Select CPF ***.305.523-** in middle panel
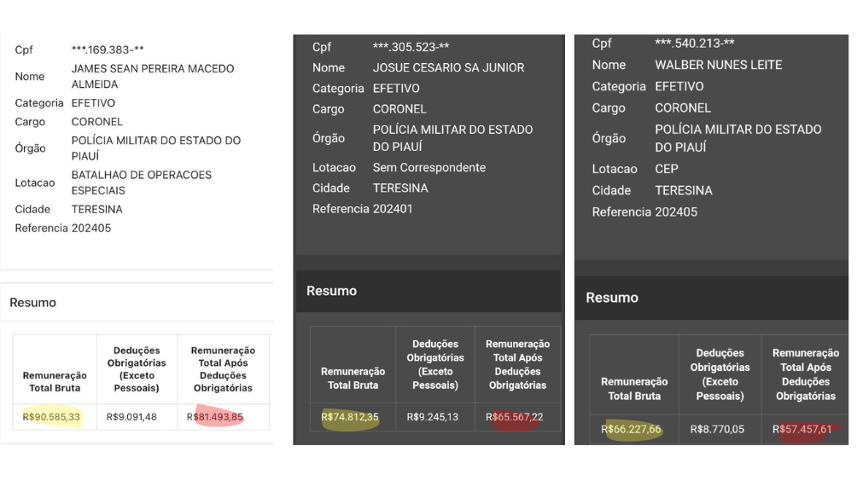Screen dimensions: 857x504 tap(411, 47)
